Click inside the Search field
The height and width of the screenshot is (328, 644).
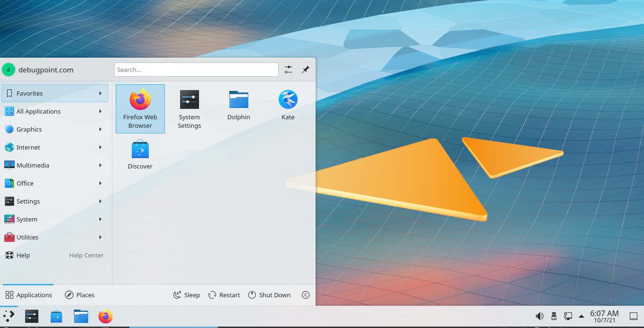tap(196, 69)
